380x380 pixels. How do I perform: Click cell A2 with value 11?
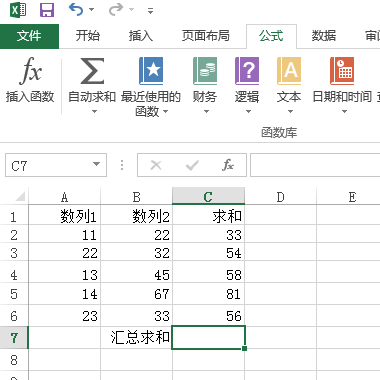64,235
